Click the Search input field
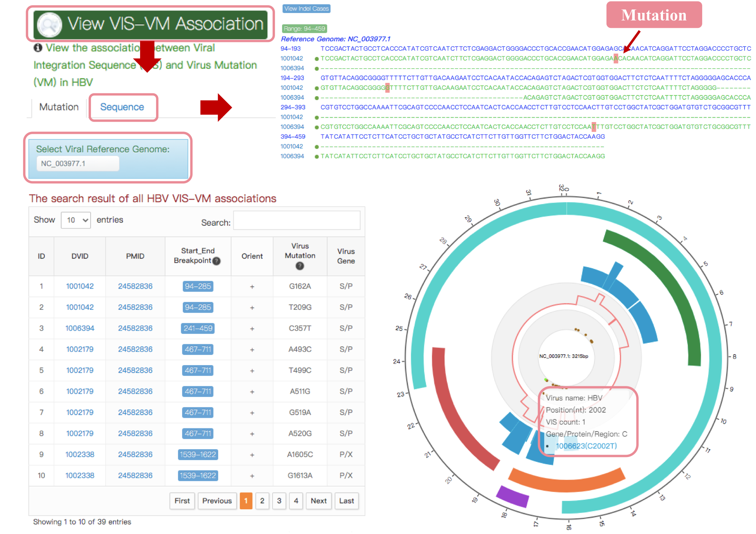Image resolution: width=756 pixels, height=534 pixels. (x=297, y=221)
